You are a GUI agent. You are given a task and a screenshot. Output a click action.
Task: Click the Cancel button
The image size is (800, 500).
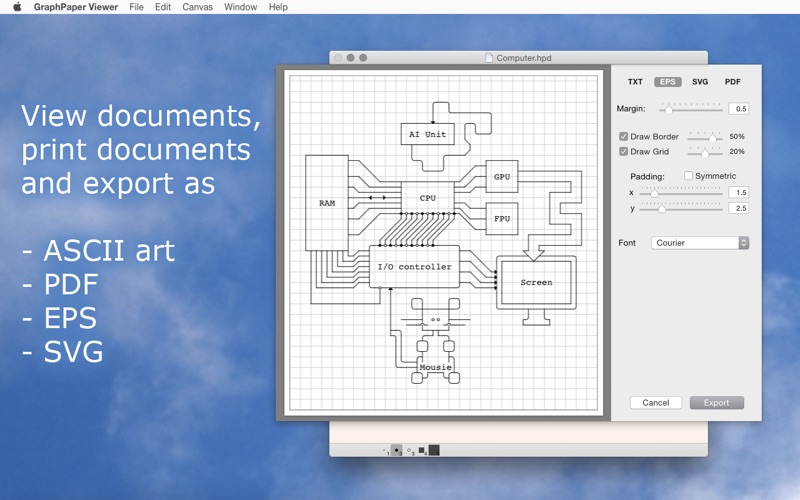(656, 403)
